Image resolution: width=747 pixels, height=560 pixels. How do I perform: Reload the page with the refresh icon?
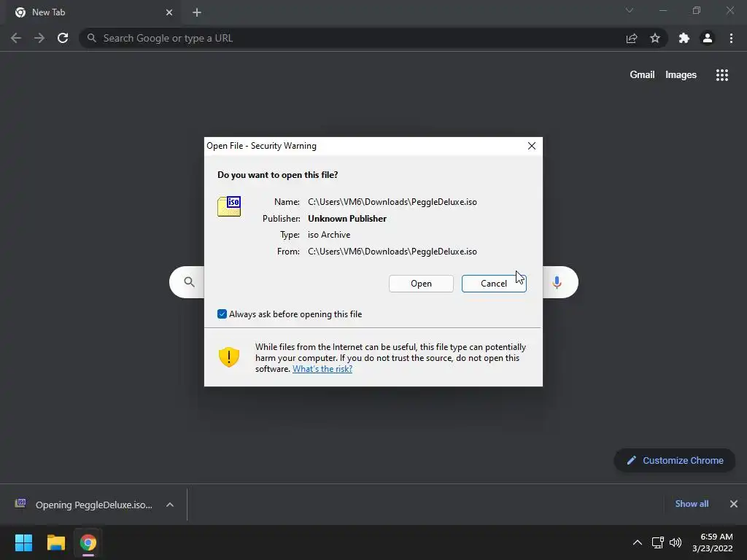(x=63, y=38)
